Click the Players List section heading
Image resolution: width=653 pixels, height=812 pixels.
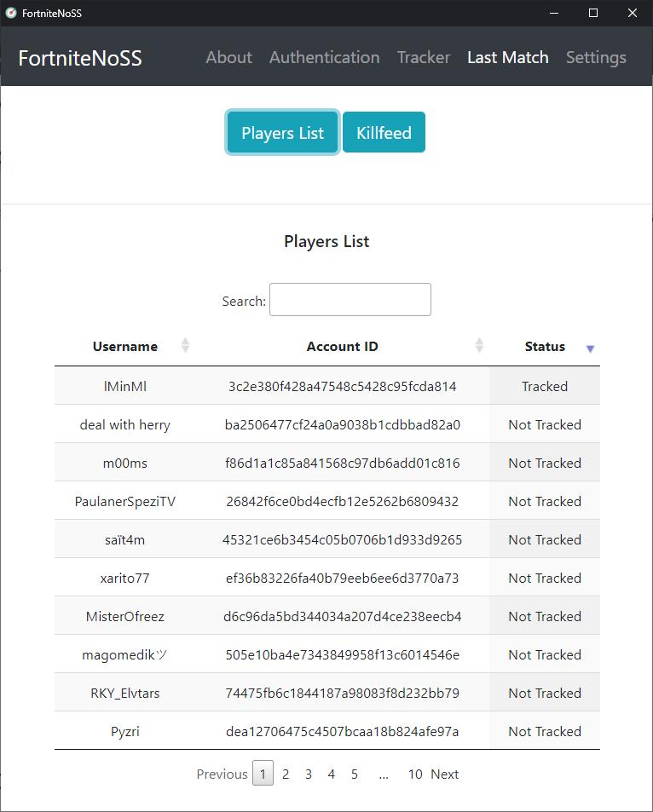pyautogui.click(x=326, y=241)
